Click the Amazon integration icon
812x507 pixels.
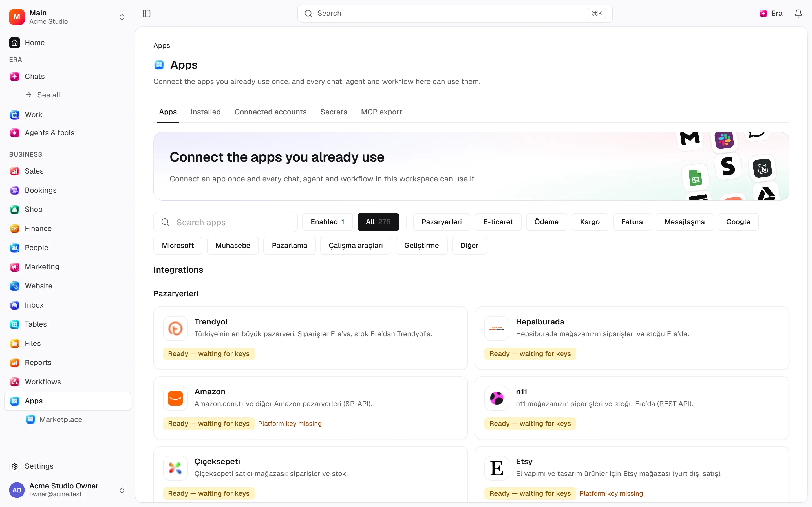[x=175, y=398]
